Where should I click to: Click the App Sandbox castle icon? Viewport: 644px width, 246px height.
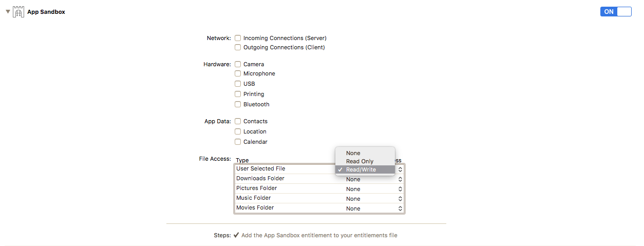[x=18, y=12]
